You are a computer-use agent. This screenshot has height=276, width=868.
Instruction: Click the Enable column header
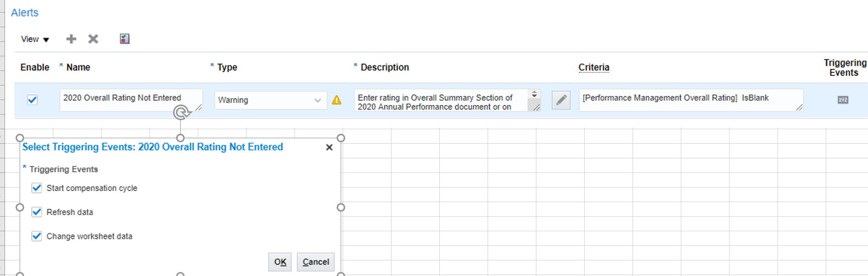click(35, 67)
